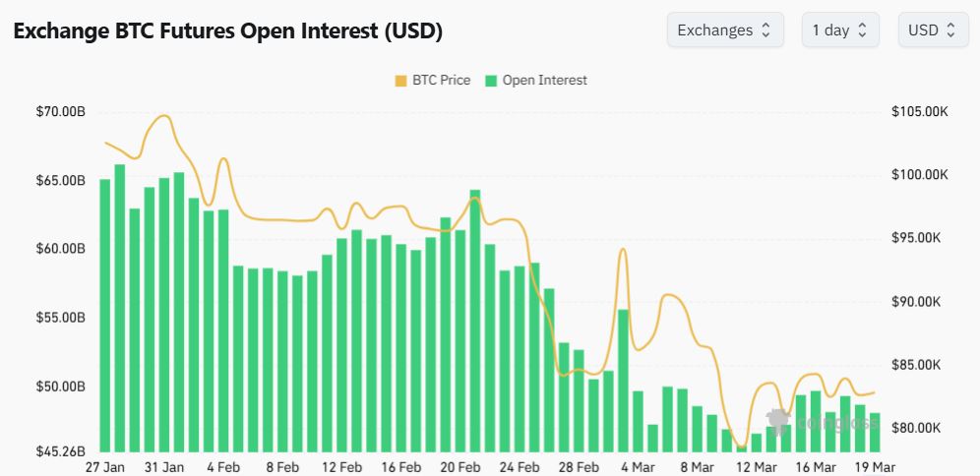Click the chevron arrows next to 1 day
Image resolution: width=980 pixels, height=476 pixels.
(863, 30)
